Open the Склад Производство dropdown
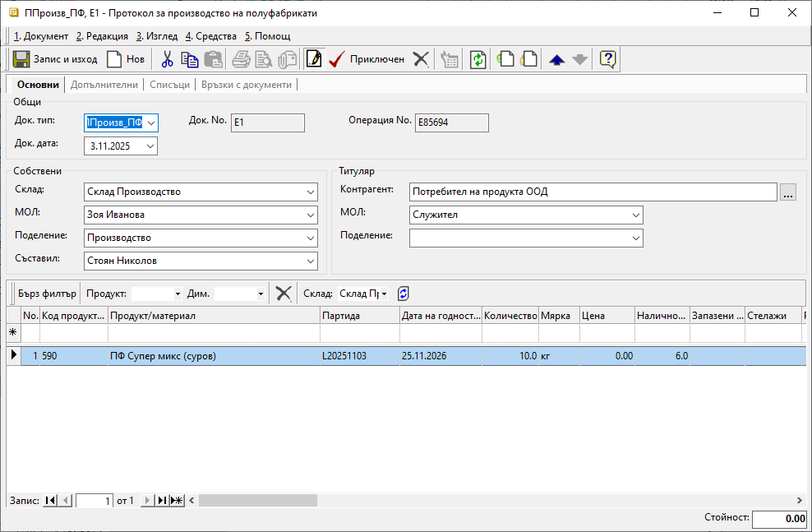Image resolution: width=812 pixels, height=532 pixels. 310,192
